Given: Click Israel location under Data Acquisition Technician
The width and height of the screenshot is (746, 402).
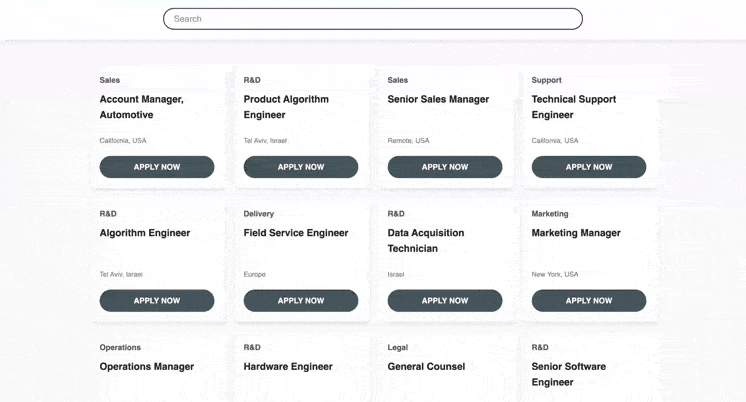Looking at the screenshot, I should point(396,274).
